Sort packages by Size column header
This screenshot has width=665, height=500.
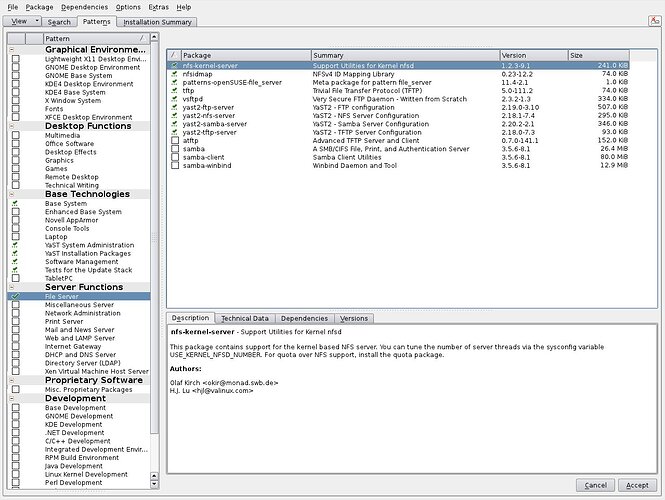(x=599, y=56)
